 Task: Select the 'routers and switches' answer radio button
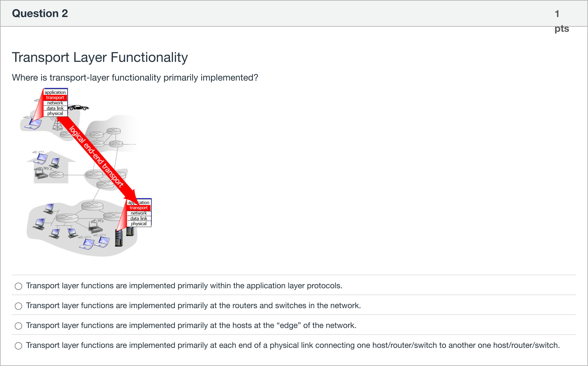[x=18, y=306]
